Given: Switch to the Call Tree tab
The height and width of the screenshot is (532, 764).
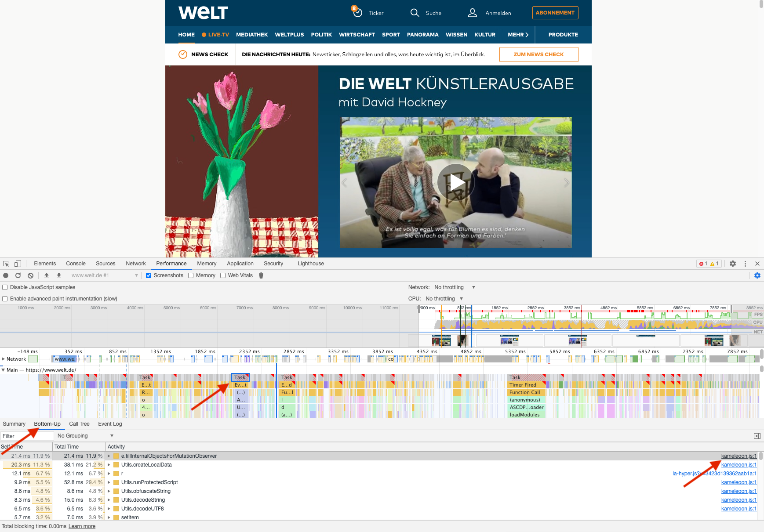Looking at the screenshot, I should [79, 424].
